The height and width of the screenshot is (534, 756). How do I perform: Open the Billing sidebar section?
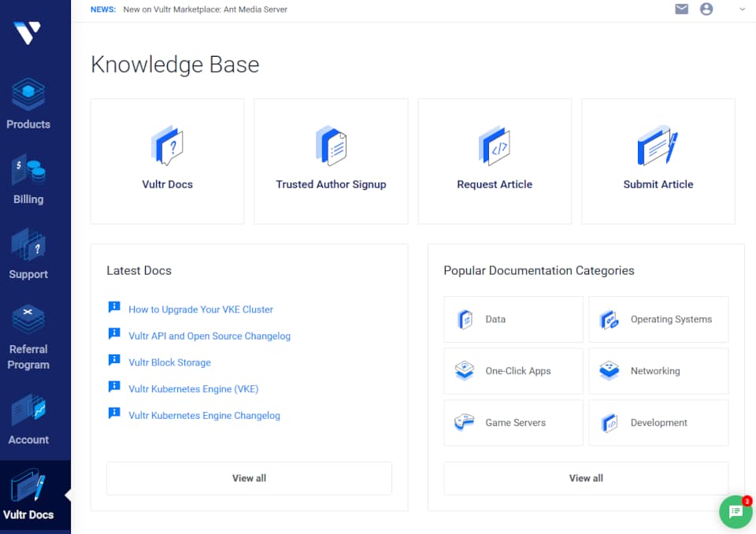(x=28, y=180)
